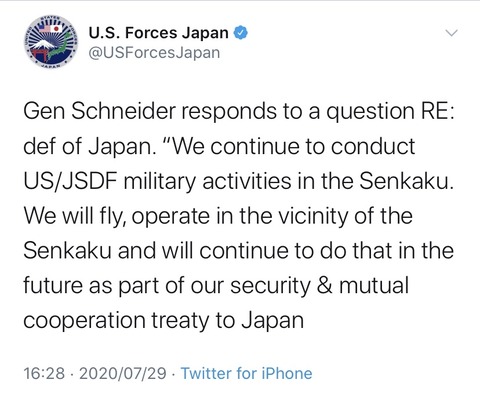Click the 16:28 tweet timestamp

point(44,373)
